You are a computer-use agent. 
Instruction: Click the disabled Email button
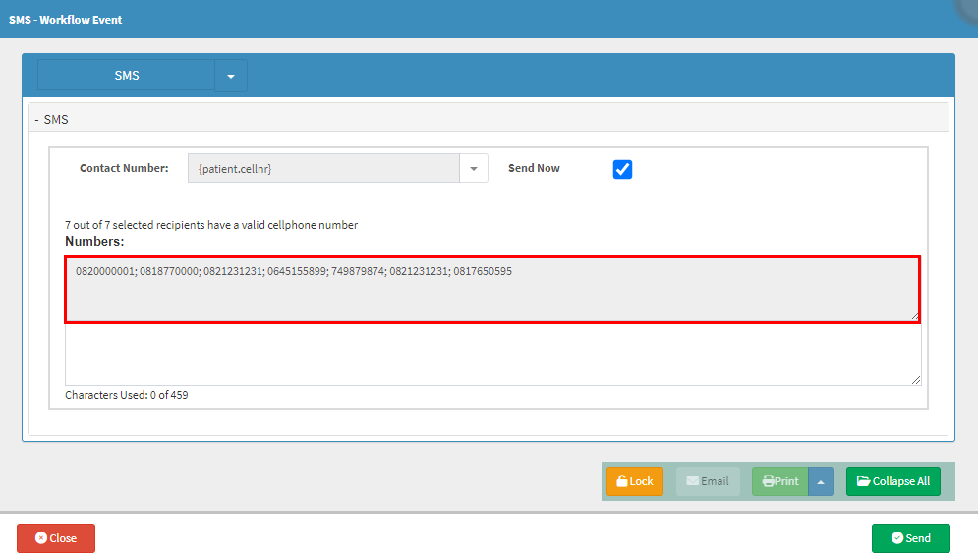click(708, 481)
